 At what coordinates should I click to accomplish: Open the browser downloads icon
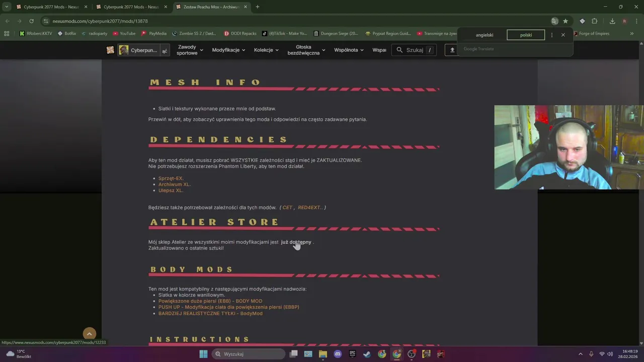612,21
